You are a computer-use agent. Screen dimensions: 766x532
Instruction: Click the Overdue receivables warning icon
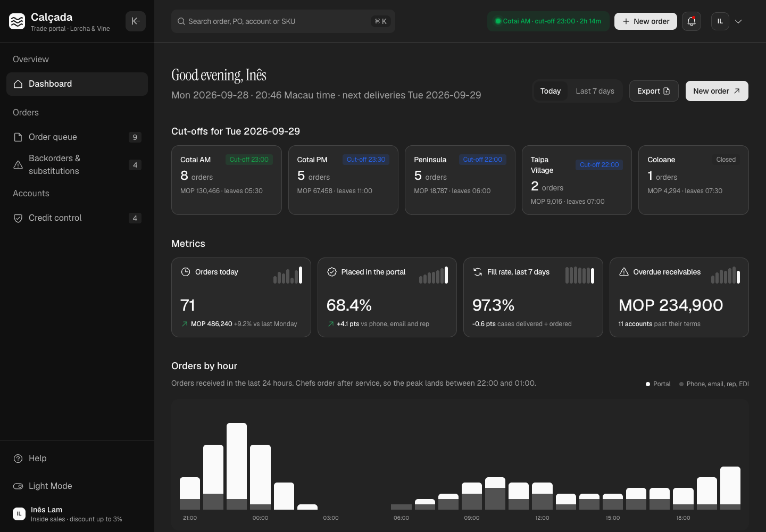click(x=624, y=272)
